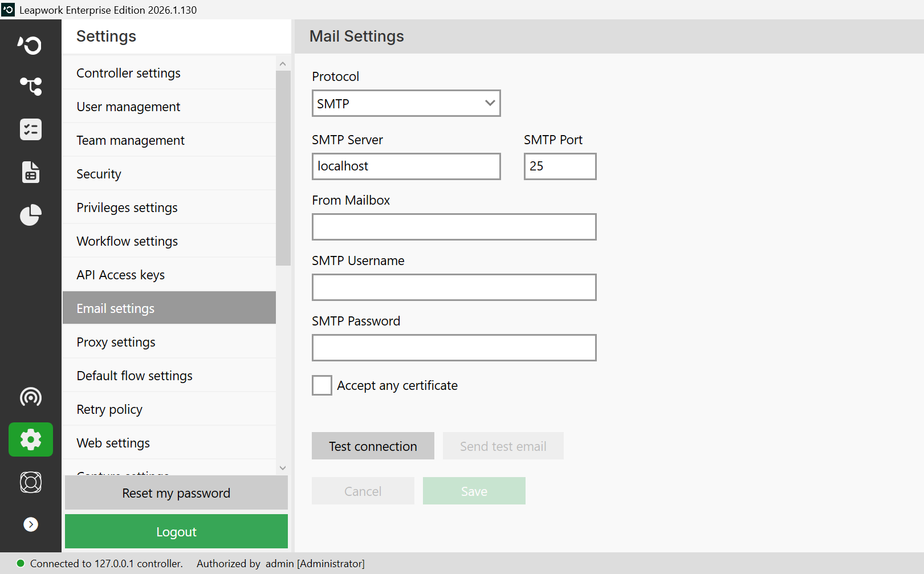Open Proxy settings
The width and height of the screenshot is (924, 574).
tap(169, 342)
